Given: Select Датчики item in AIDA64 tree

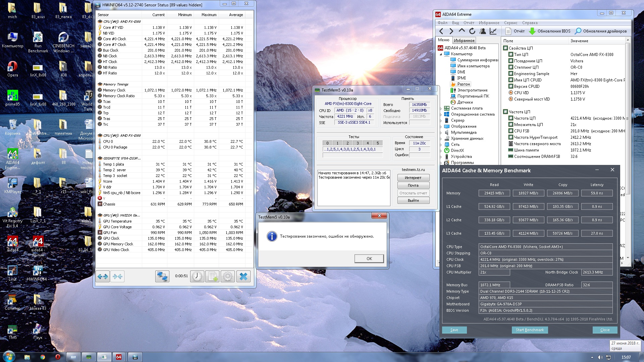Looking at the screenshot, I should point(465,102).
